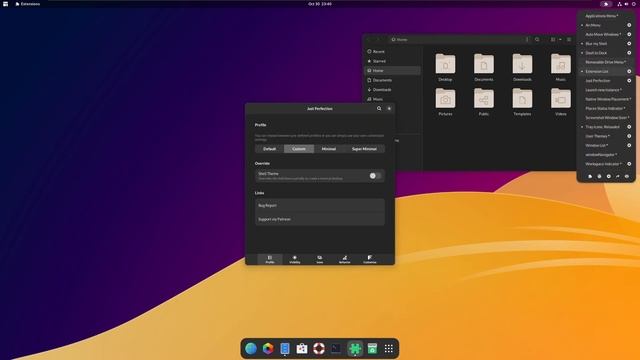Toggle the Shell Theme override switch
The width and height of the screenshot is (640, 360).
(375, 176)
